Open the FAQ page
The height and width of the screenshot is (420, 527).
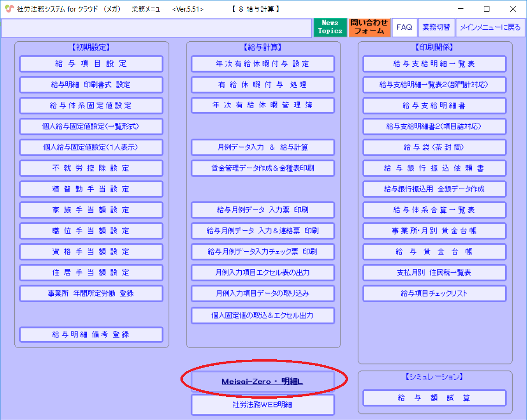point(404,27)
